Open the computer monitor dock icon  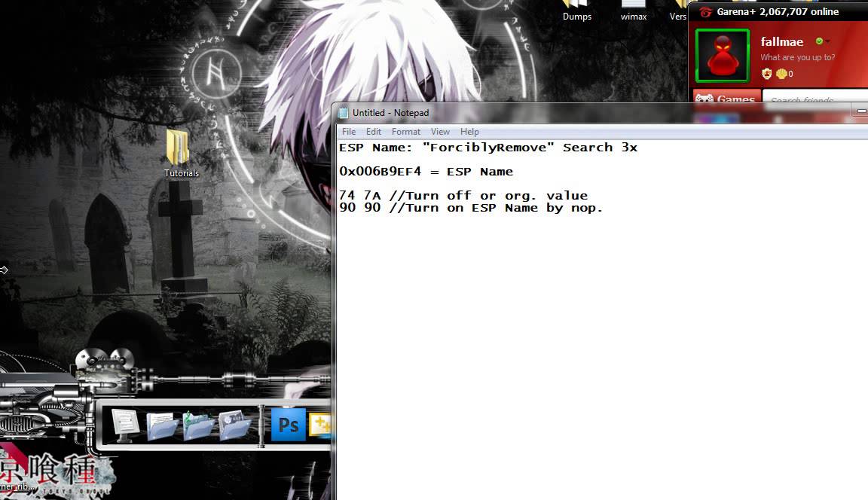click(125, 425)
